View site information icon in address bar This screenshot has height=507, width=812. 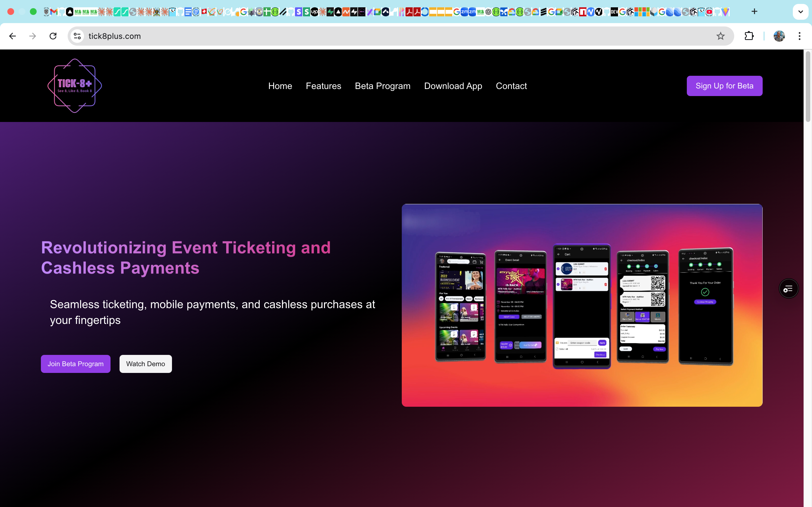(x=77, y=36)
